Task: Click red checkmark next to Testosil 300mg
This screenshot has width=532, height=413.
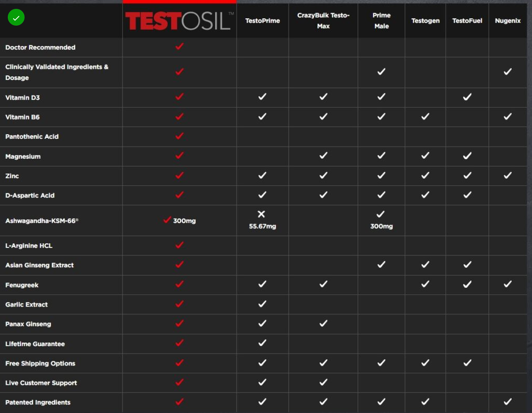Action: (x=167, y=220)
